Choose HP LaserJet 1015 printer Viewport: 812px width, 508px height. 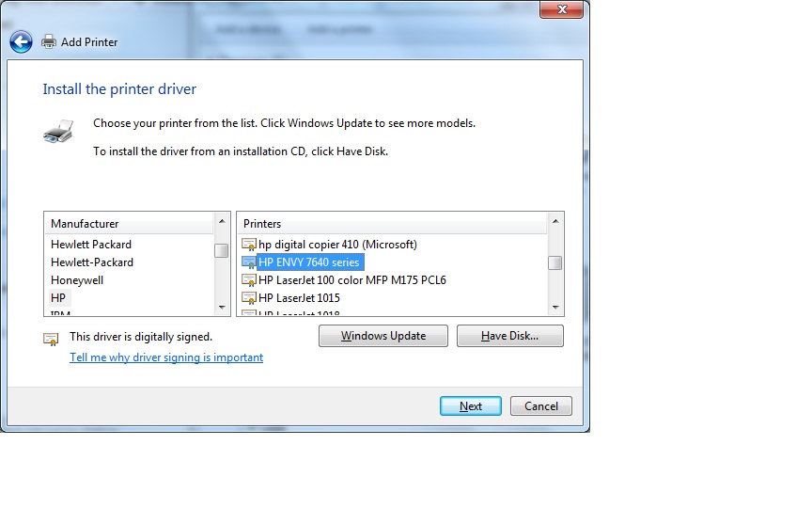[x=299, y=298]
